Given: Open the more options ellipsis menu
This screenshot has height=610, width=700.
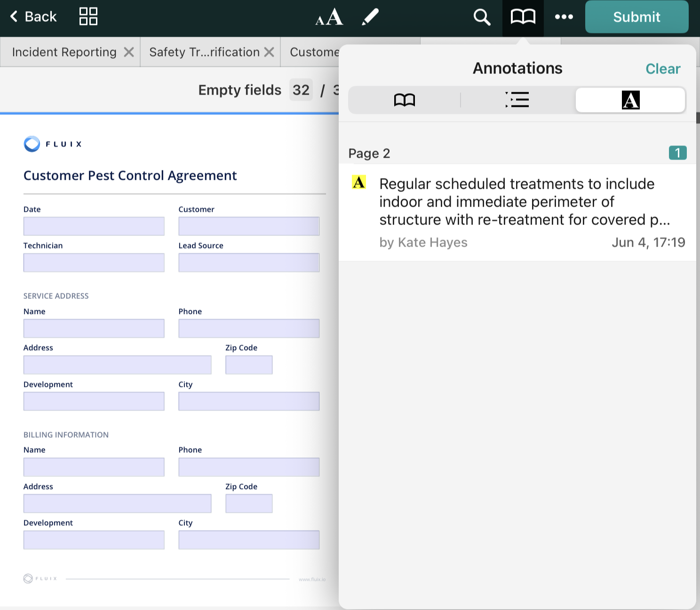Looking at the screenshot, I should (564, 17).
